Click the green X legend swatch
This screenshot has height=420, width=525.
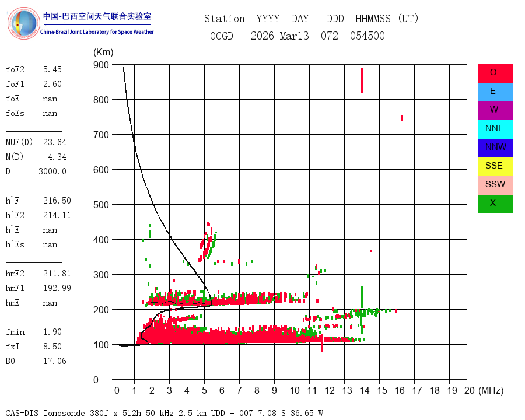click(x=495, y=204)
